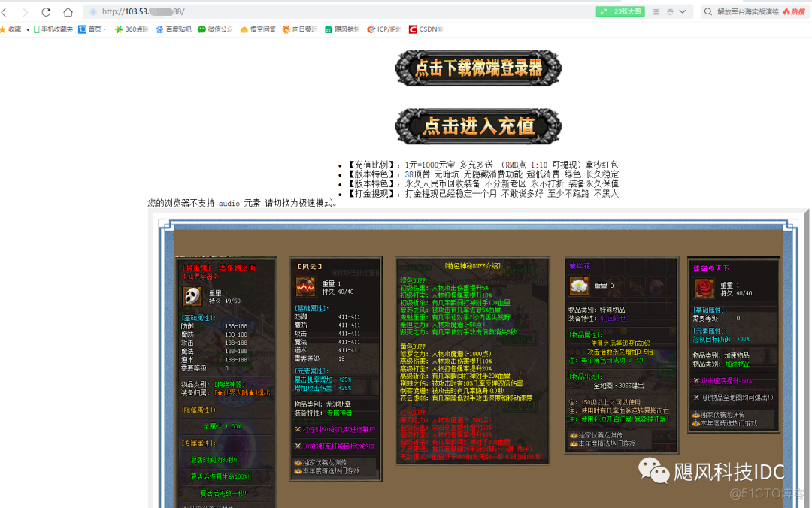812x508 pixels.
Task: Expand the address bar dropdown chevron
Action: click(x=683, y=11)
